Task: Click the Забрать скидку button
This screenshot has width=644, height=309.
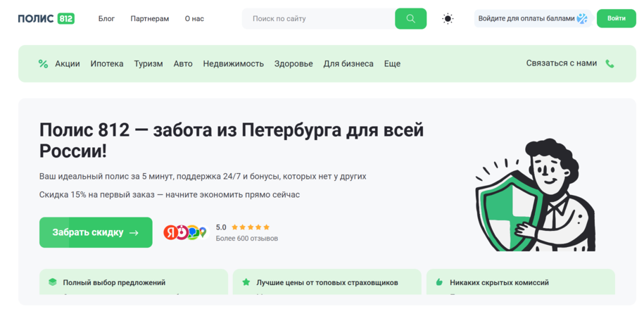Action: pyautogui.click(x=96, y=232)
